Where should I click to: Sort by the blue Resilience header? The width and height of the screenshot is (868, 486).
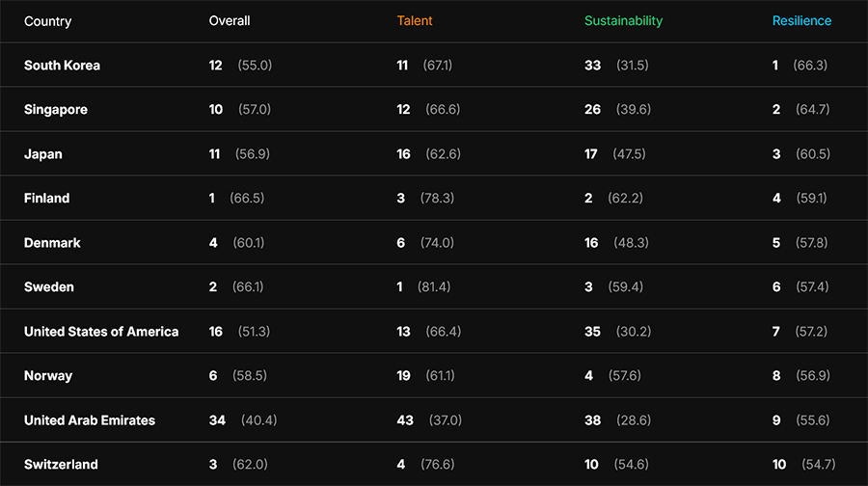pos(801,21)
